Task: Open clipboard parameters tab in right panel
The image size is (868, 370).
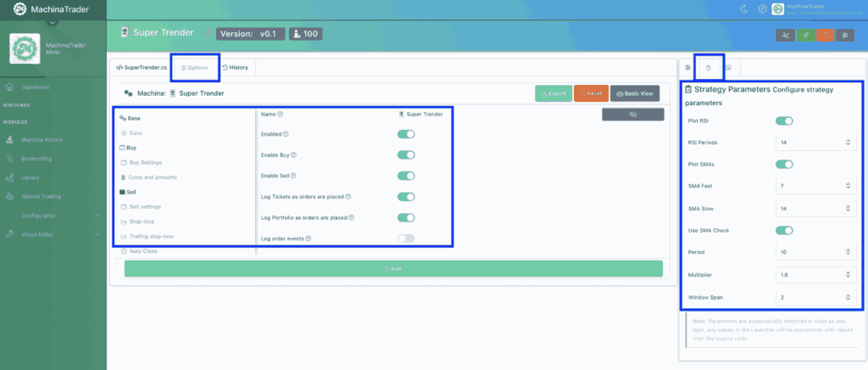Action: (709, 68)
